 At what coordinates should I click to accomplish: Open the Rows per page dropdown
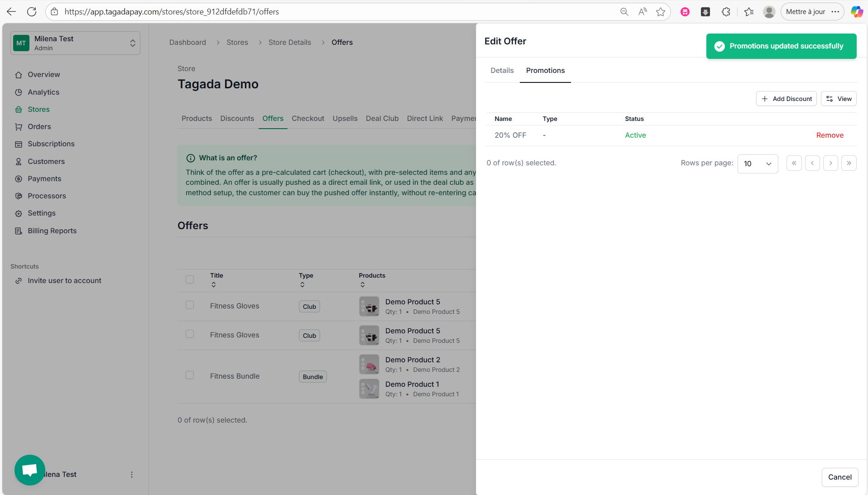click(758, 163)
